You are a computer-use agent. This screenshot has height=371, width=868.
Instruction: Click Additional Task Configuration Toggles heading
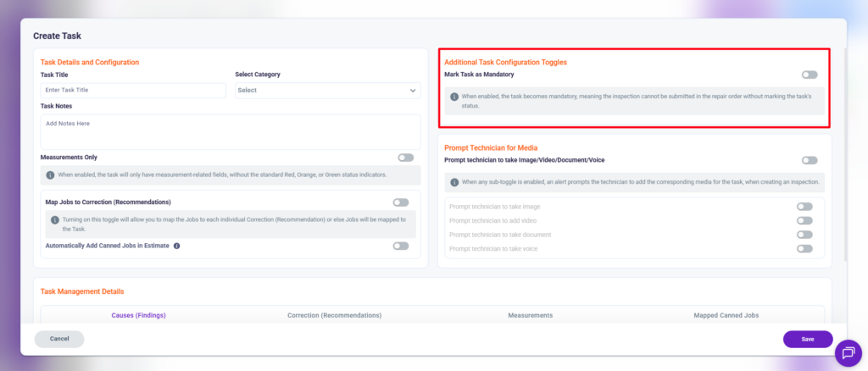pyautogui.click(x=505, y=63)
